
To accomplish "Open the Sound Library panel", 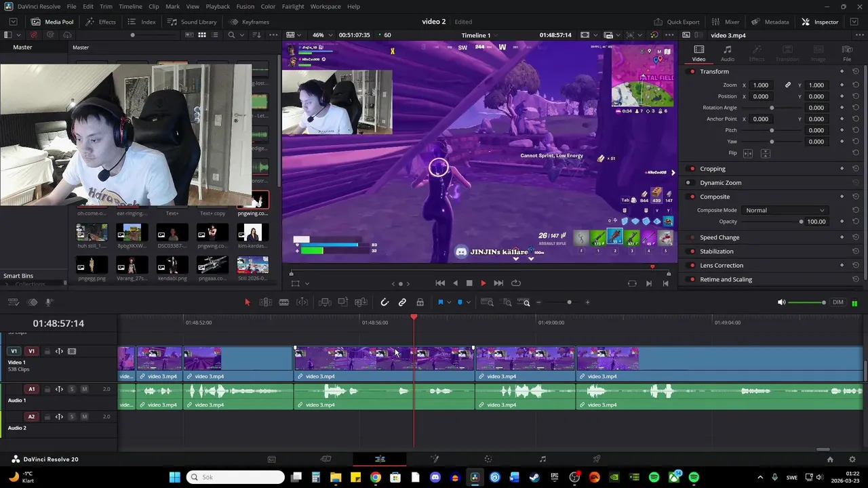I will pyautogui.click(x=192, y=22).
